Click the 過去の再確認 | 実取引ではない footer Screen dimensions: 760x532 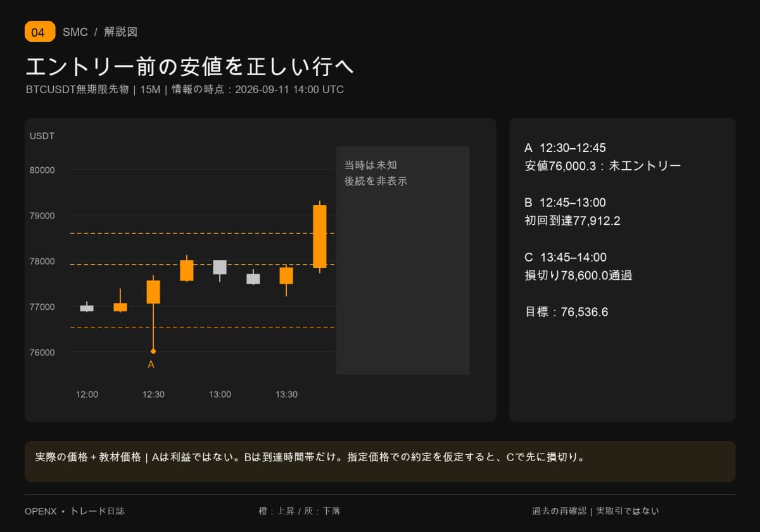tap(595, 510)
